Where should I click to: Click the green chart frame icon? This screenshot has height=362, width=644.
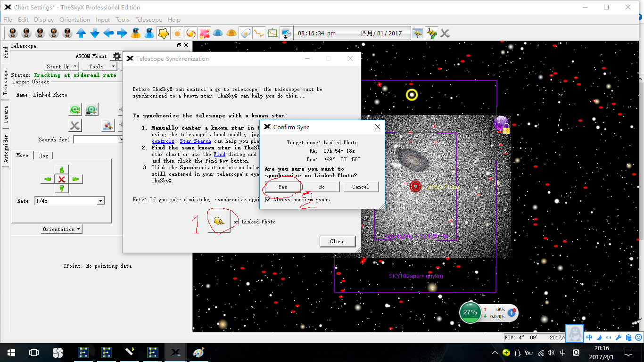pyautogui.click(x=272, y=33)
